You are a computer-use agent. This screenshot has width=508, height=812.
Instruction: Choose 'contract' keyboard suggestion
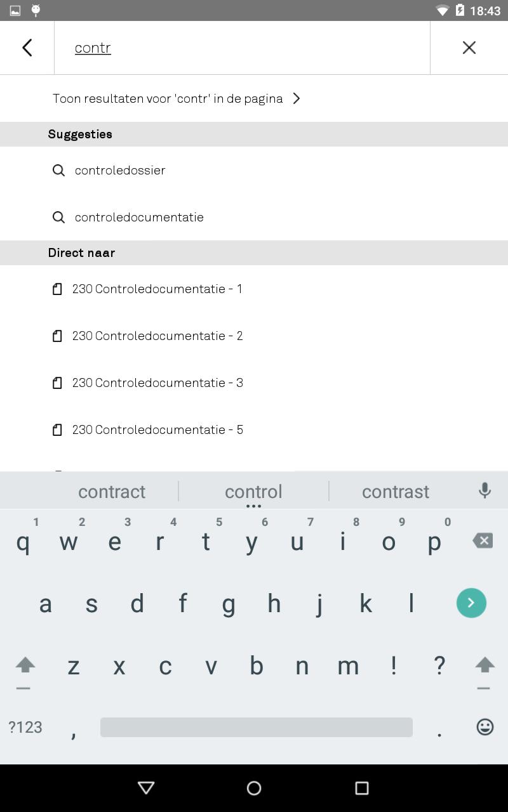(x=112, y=492)
